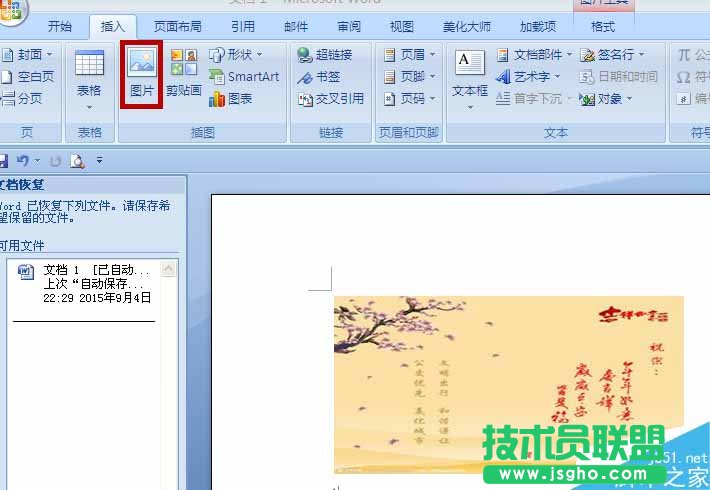Click the Save icon in quick access toolbar
710x490 pixels.
click(4, 161)
